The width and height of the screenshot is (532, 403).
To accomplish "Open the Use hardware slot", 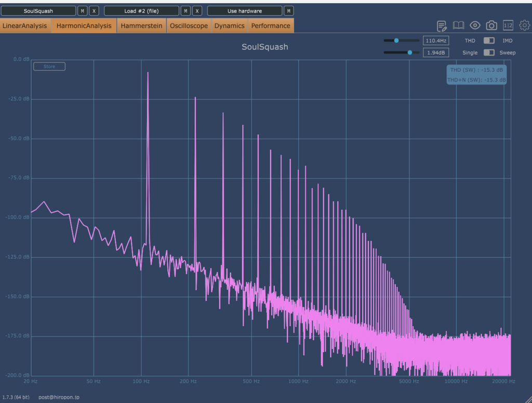I will [245, 11].
